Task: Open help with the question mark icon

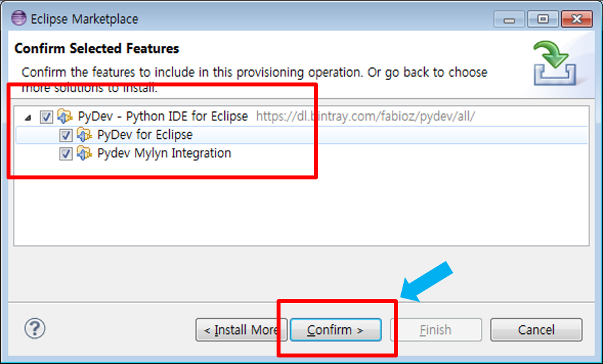Action: (x=34, y=328)
